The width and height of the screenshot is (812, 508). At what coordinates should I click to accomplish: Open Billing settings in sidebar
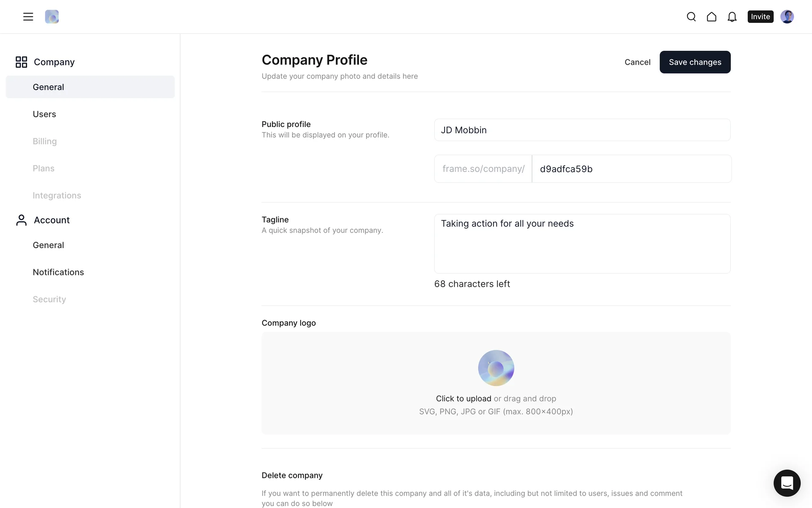coord(45,141)
